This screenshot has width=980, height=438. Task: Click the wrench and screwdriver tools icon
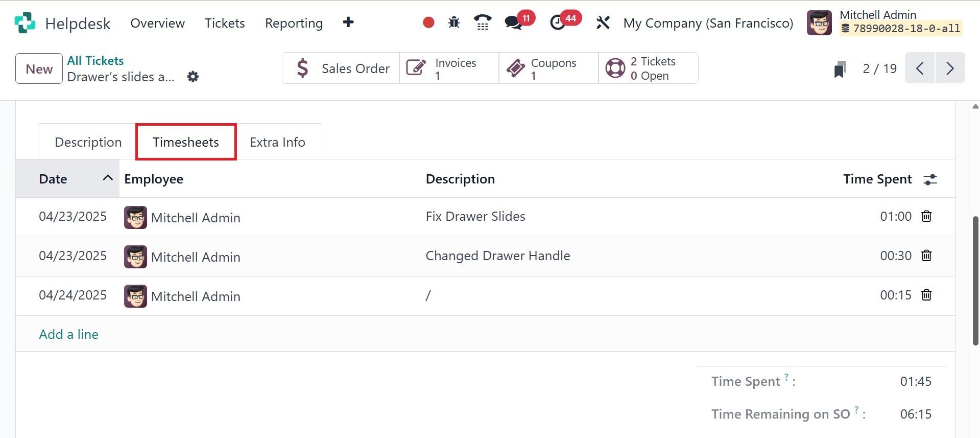[x=603, y=22]
